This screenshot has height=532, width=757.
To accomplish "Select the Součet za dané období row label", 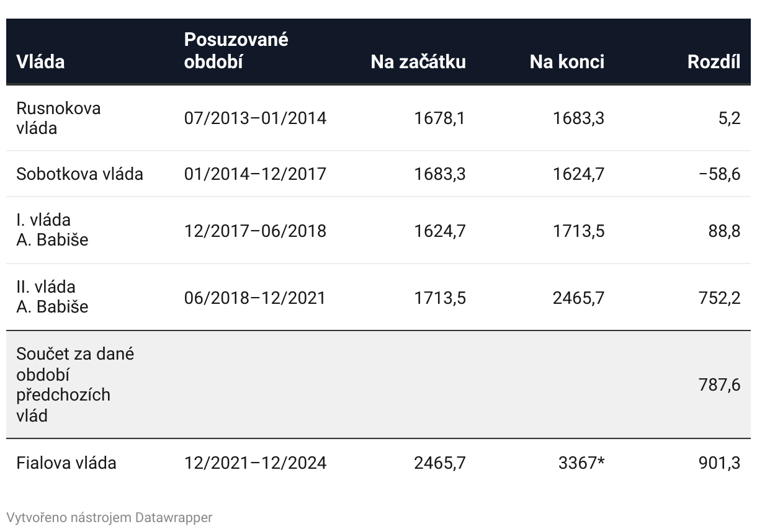I will (75, 384).
